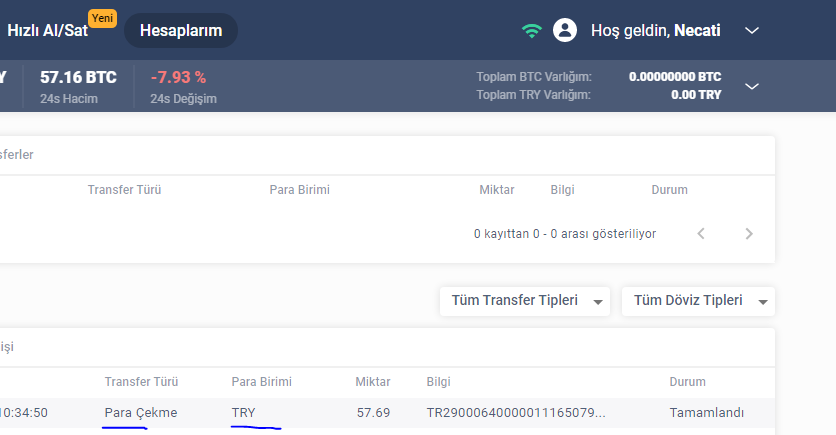836x435 pixels.
Task: Open the 'Tüm Döviz Tipleri' dropdown
Action: (x=698, y=301)
